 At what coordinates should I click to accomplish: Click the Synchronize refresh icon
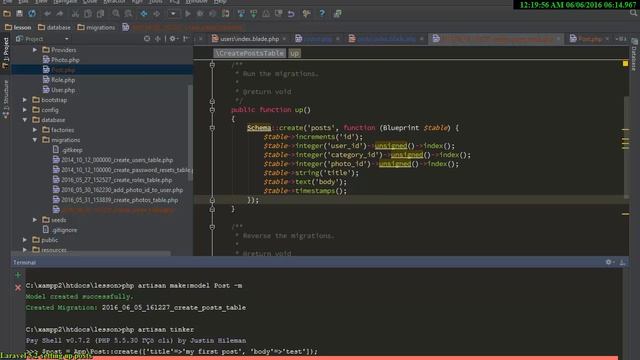[x=32, y=14]
